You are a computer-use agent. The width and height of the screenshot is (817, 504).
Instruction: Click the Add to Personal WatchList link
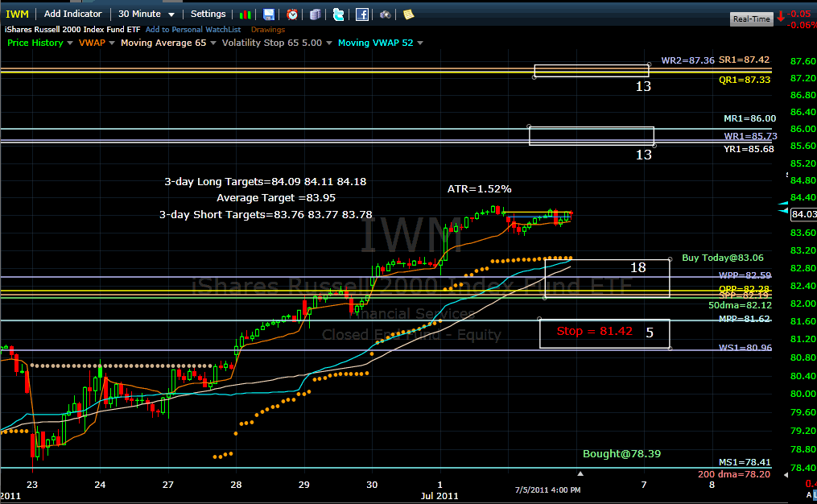[x=193, y=30]
